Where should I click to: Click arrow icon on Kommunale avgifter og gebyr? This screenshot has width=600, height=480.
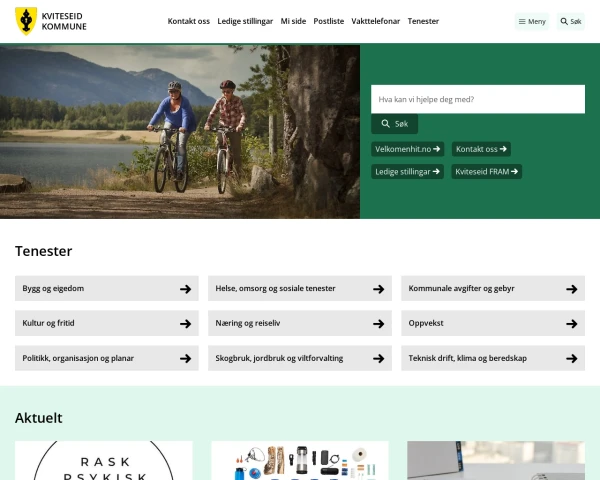coord(571,289)
